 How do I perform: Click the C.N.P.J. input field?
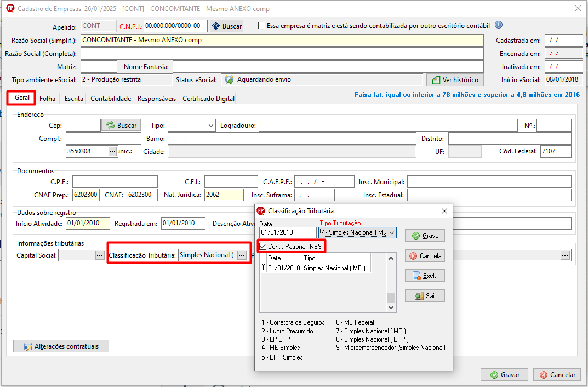tap(175, 26)
